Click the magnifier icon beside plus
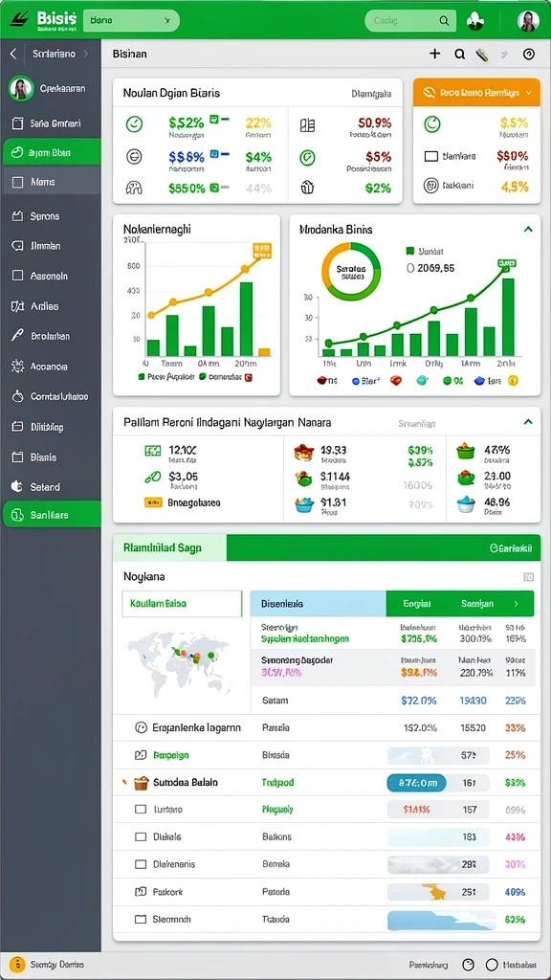 point(460,55)
